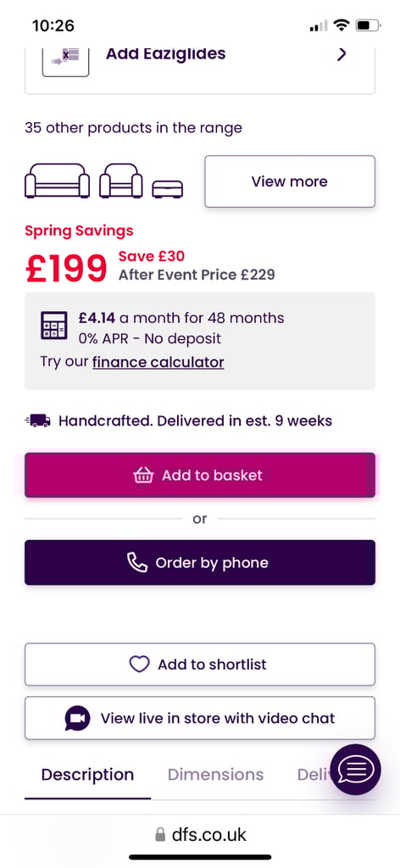Select the armchair icon in range
Viewport: 400px width, 868px height.
[x=120, y=181]
